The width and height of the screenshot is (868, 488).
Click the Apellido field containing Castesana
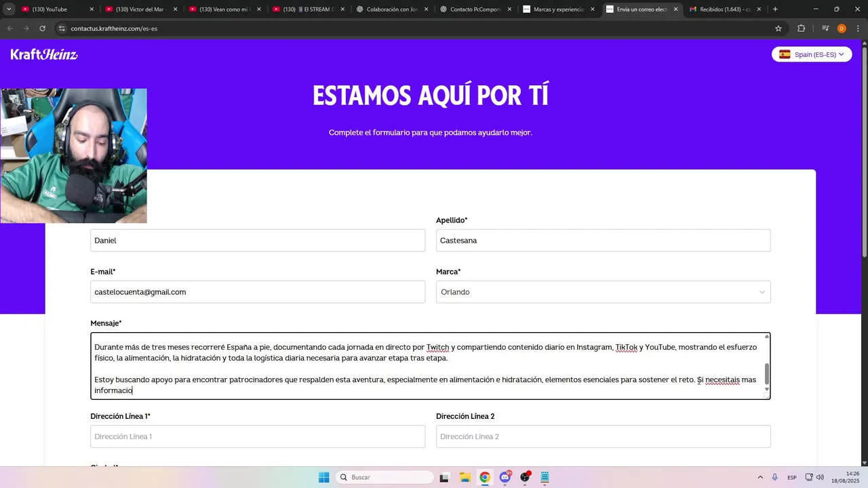(604, 241)
